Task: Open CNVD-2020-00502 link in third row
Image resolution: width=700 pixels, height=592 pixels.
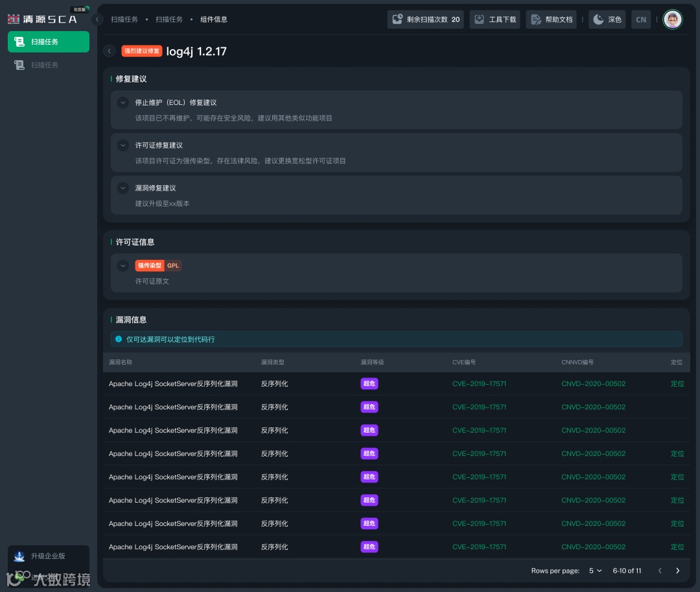Action: (593, 430)
